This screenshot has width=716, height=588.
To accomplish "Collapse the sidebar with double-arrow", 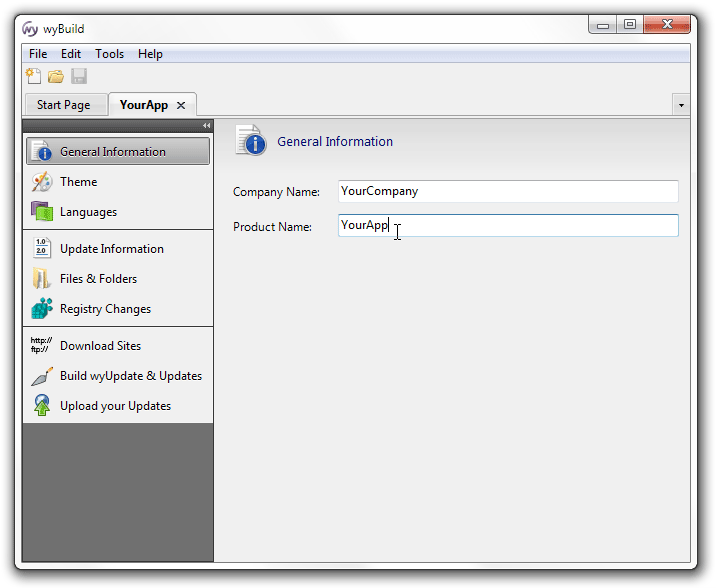I will click(206, 126).
